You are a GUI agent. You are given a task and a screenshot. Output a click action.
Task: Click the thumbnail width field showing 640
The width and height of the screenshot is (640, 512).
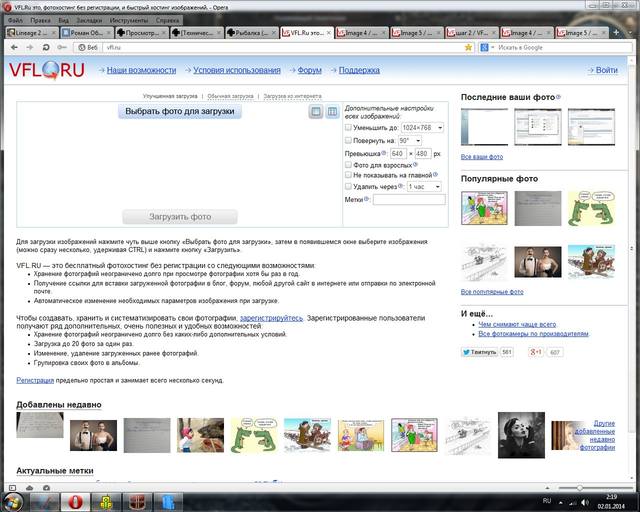[398, 154]
